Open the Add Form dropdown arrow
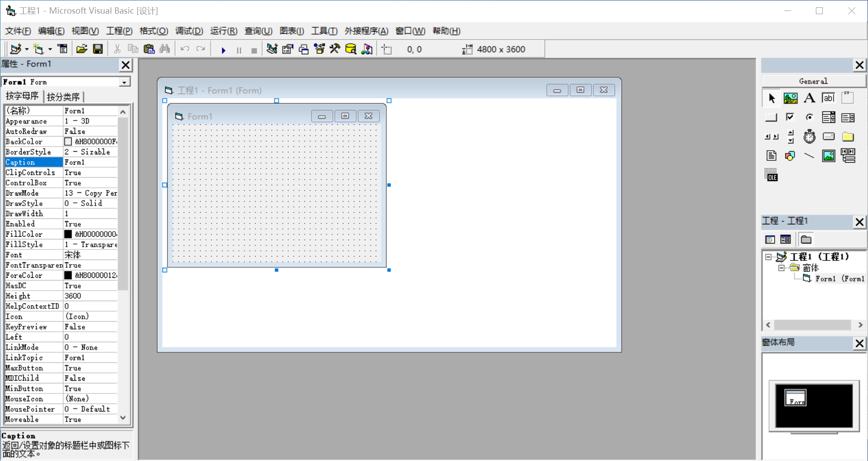 [49, 49]
